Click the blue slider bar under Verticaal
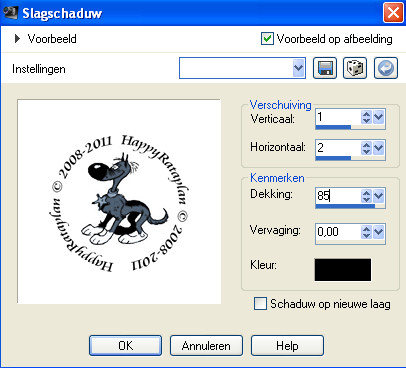Screen dimensions: 406x368 (333, 127)
